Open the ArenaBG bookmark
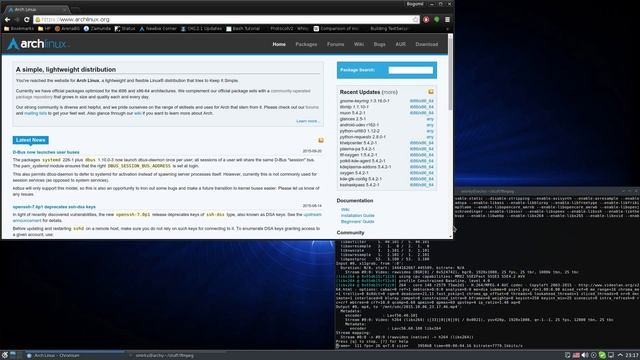The width and height of the screenshot is (640, 360). coord(67,29)
